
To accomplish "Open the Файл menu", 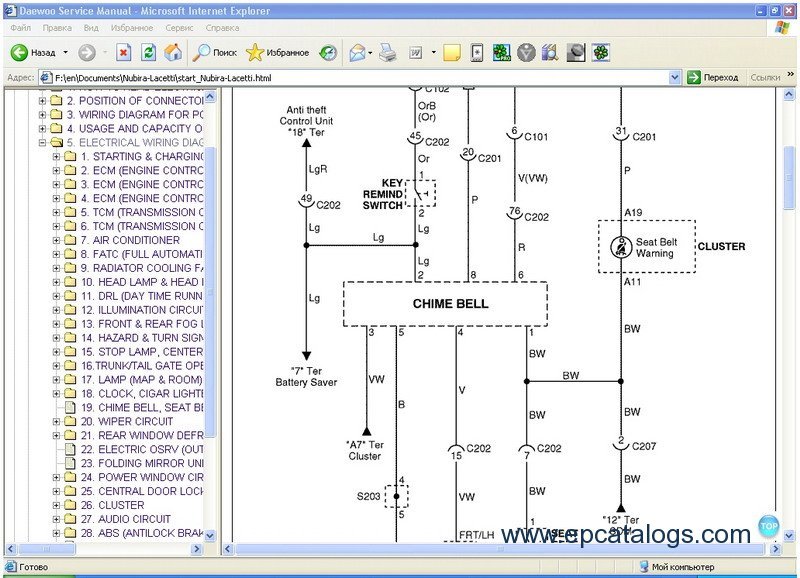I will tap(20, 28).
